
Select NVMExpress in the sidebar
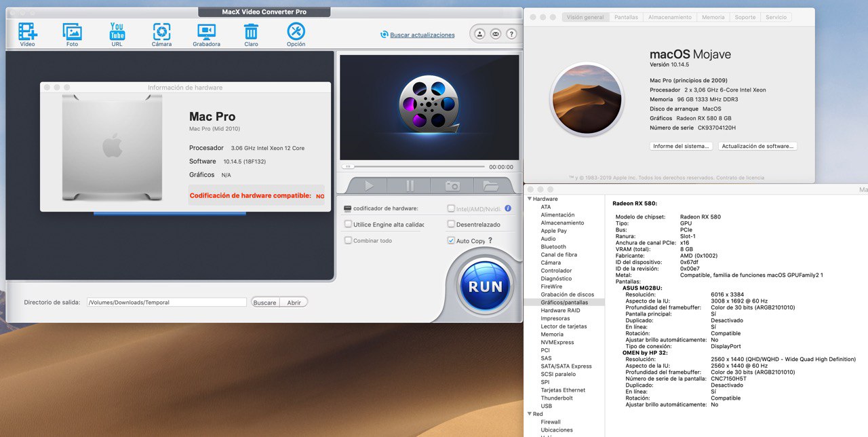[x=557, y=342]
